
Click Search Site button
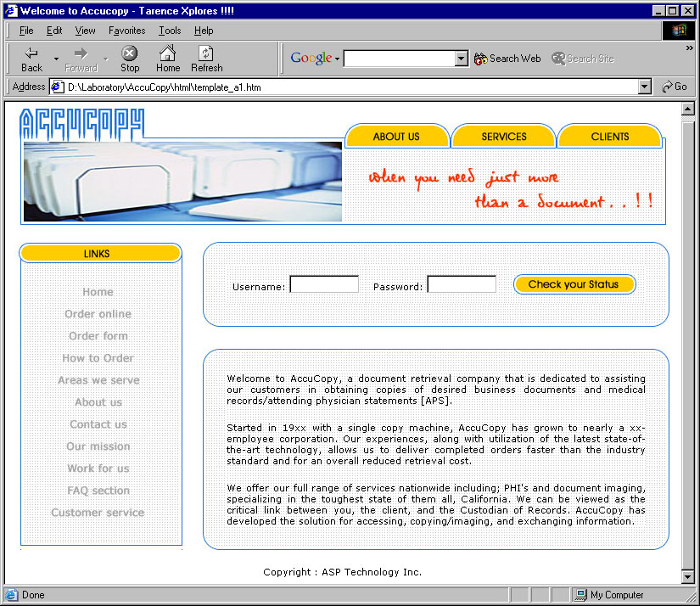pos(583,59)
